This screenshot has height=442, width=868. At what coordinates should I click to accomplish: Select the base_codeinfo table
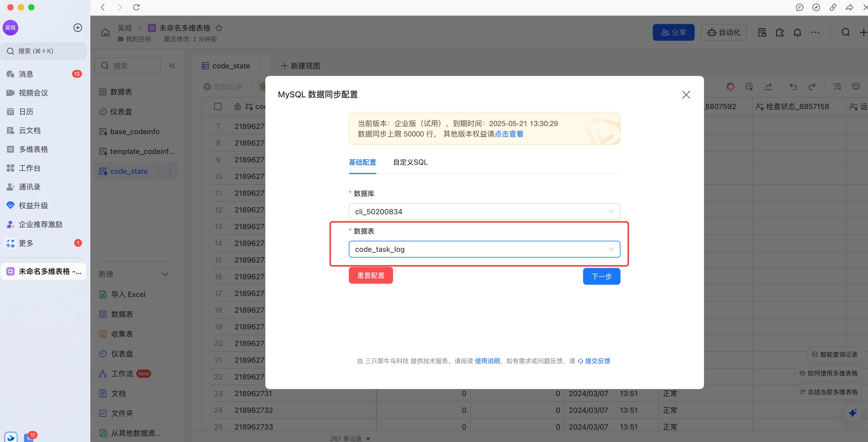pyautogui.click(x=137, y=132)
